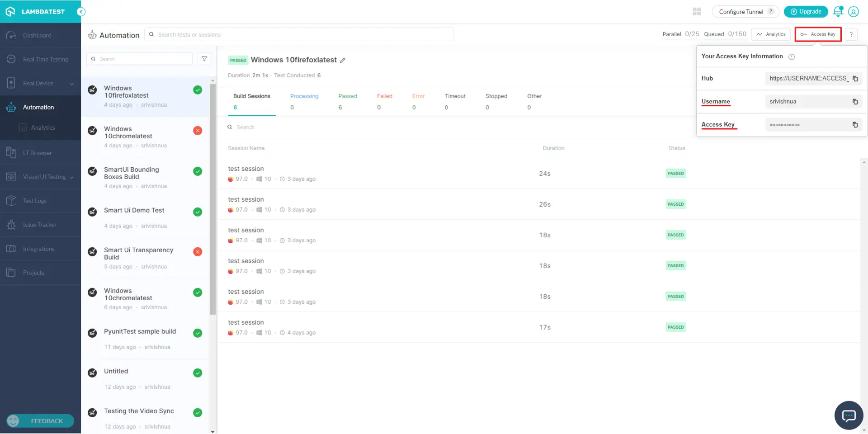Open Test Logs in the sidebar
This screenshot has height=434, width=868.
click(x=35, y=201)
